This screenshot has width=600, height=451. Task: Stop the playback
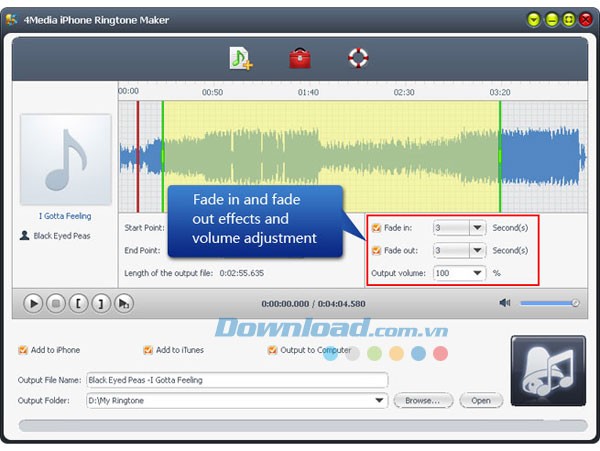pyautogui.click(x=56, y=304)
